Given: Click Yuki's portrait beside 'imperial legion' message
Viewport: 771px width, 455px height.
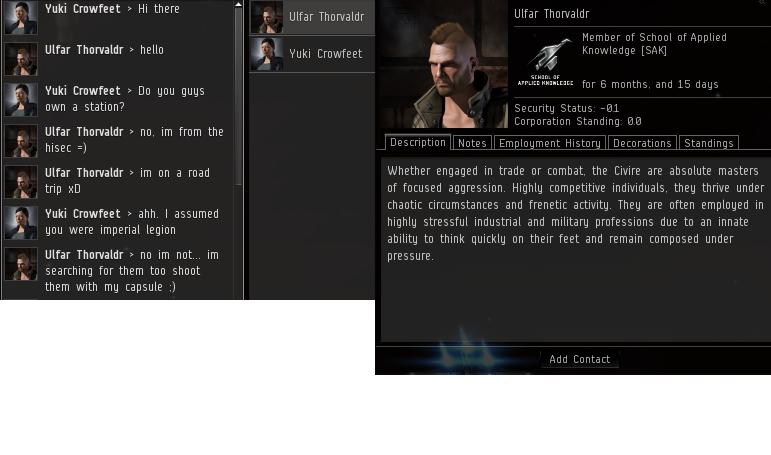Looking at the screenshot, I should (20, 223).
